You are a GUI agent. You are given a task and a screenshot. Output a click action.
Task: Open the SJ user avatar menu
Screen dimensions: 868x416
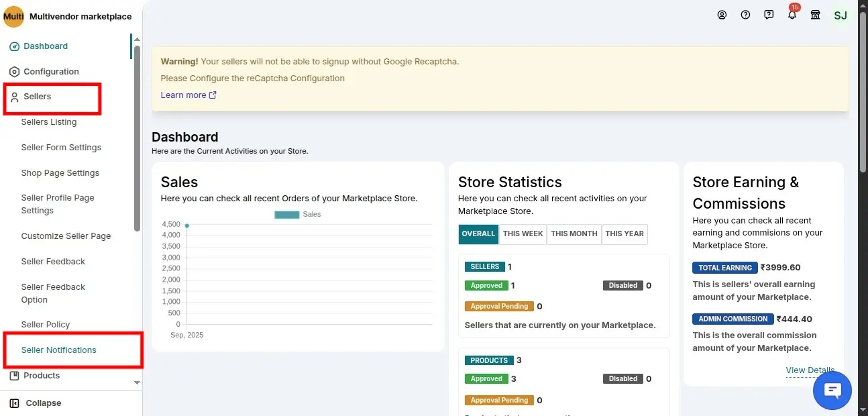pos(840,15)
